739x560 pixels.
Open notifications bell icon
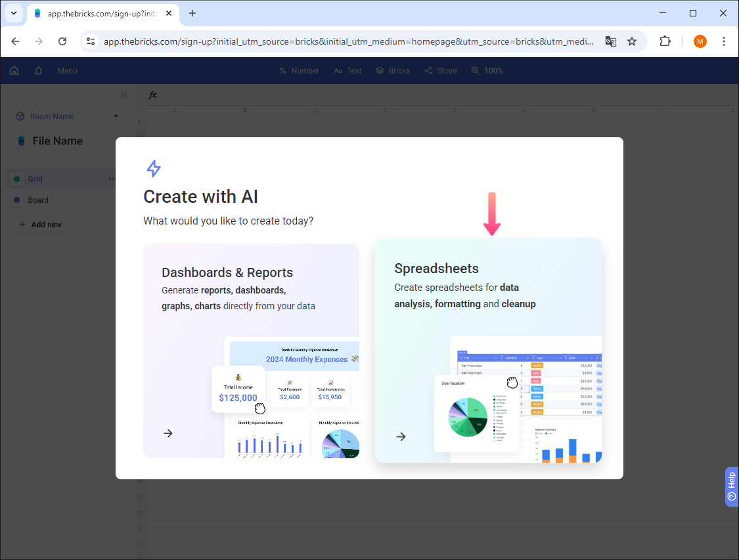point(39,71)
